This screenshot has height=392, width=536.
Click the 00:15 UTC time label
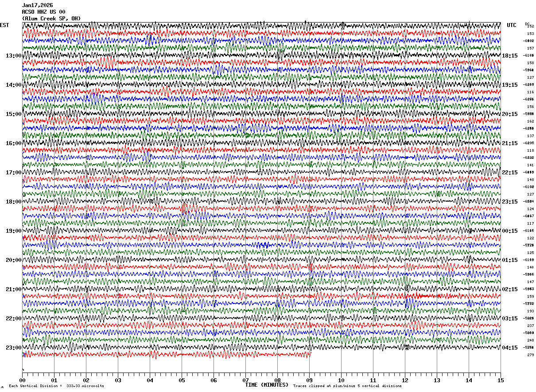pos(510,231)
